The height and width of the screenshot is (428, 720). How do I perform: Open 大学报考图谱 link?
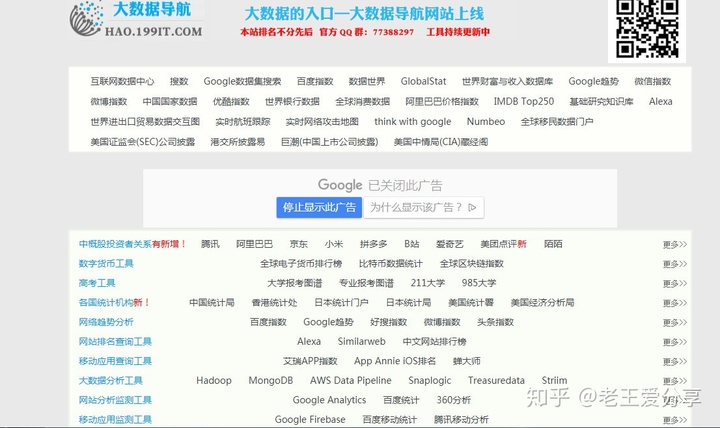coord(295,283)
